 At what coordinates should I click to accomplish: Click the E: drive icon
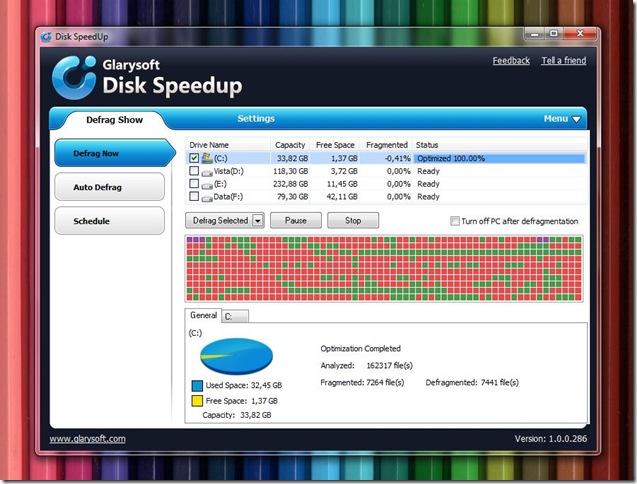[x=207, y=186]
